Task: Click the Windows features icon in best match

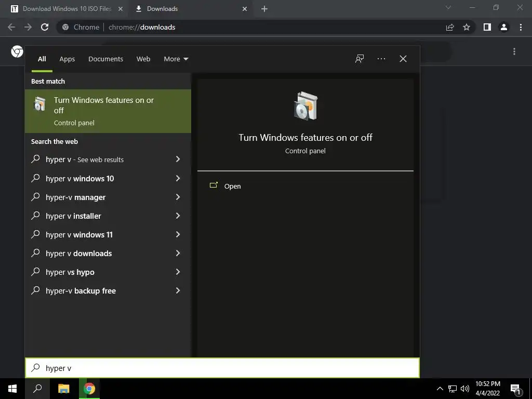Action: pos(39,104)
